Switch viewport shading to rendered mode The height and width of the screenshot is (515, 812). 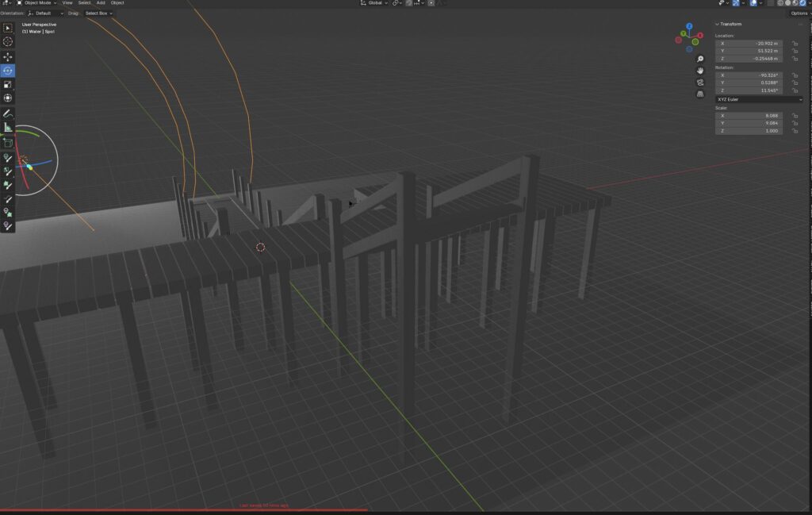[x=802, y=3]
